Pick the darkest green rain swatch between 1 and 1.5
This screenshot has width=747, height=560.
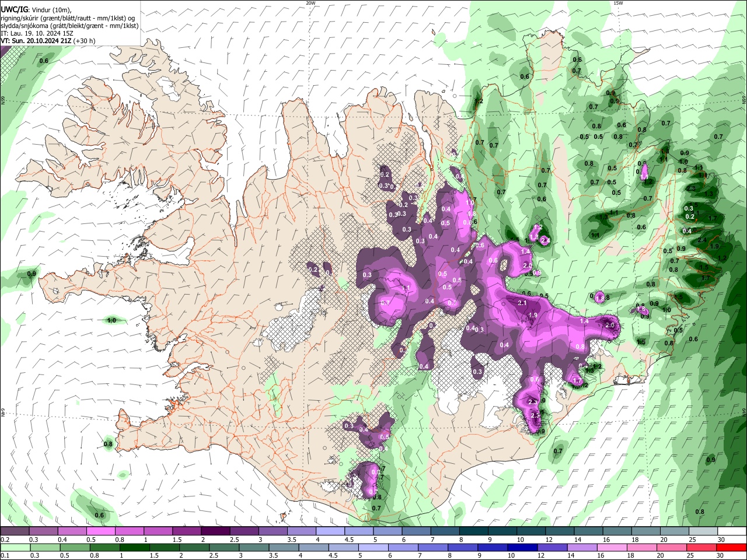pos(134,547)
